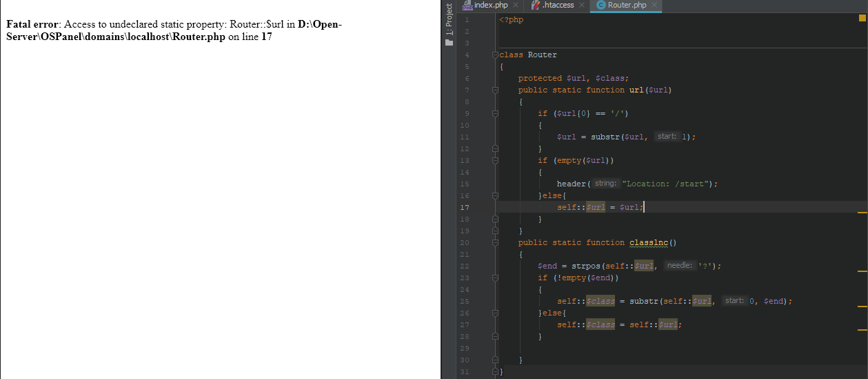Jump to the lowest warning marker in error stripe

coord(862,329)
